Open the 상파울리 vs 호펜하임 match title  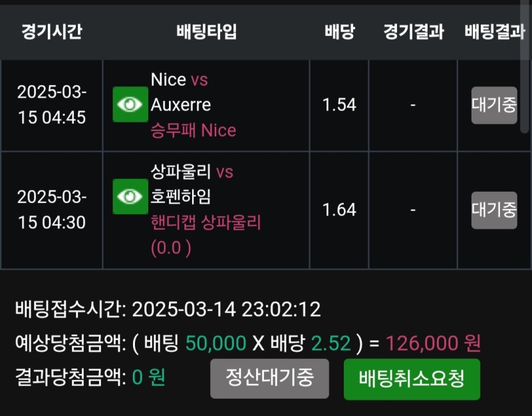[x=192, y=184]
